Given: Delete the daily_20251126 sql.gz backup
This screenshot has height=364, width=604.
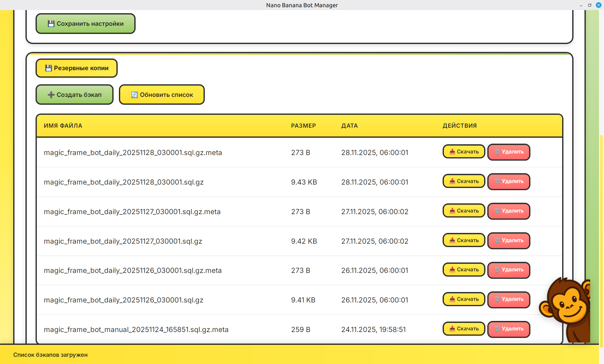Looking at the screenshot, I should [x=509, y=299].
